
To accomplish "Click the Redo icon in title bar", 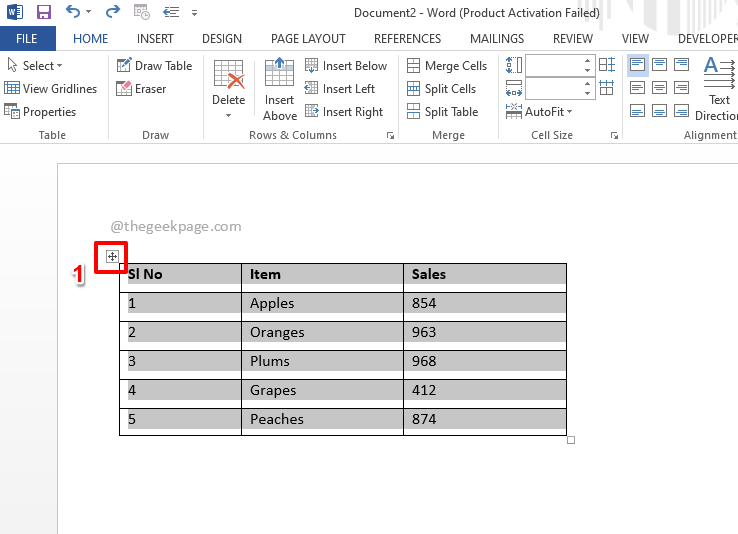I will click(112, 13).
